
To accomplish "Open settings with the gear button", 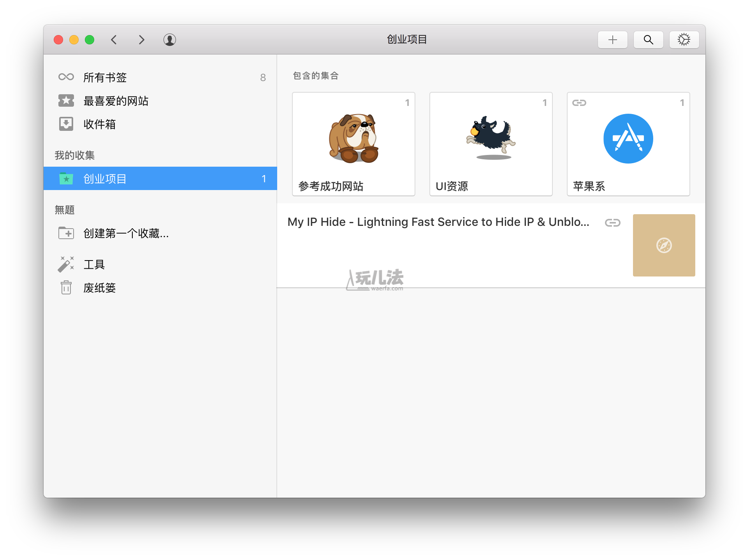I will (684, 40).
